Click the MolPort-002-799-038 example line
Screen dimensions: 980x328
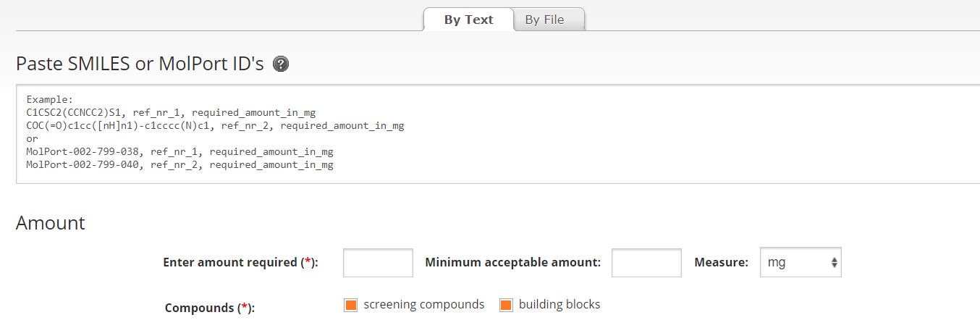tap(179, 152)
